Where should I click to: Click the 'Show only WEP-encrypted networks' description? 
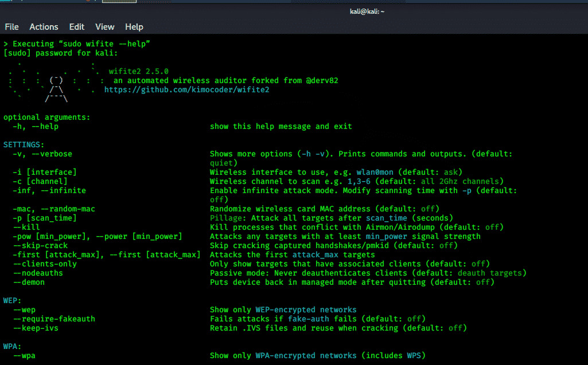[283, 310]
